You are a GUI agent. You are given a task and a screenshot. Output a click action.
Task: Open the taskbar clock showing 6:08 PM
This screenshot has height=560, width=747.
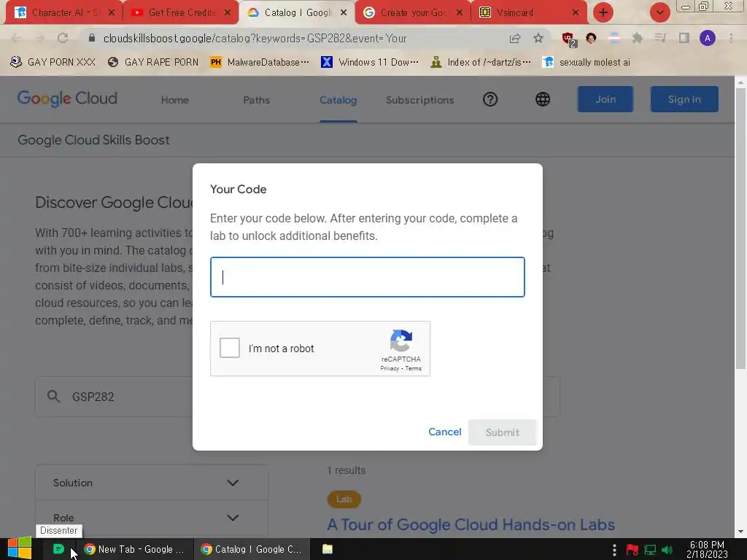[707, 550]
